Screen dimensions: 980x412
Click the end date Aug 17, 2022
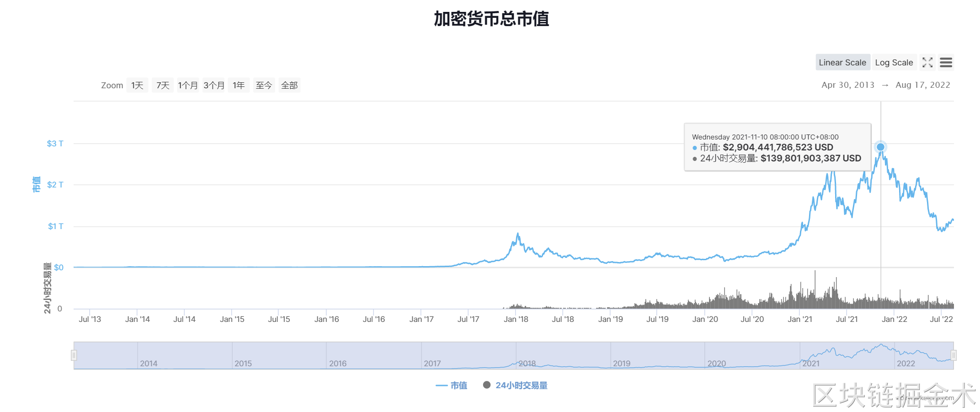[923, 85]
